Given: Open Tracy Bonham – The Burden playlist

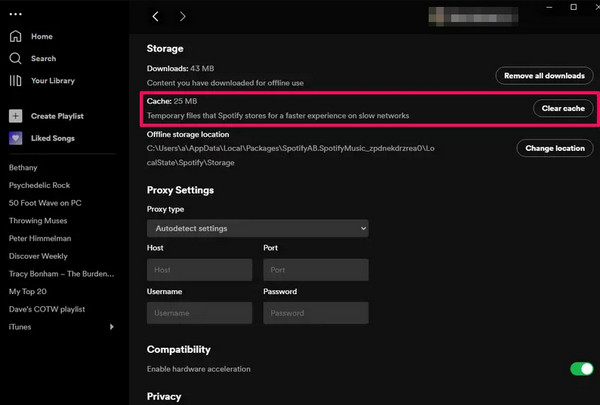Looking at the screenshot, I should click(x=61, y=274).
